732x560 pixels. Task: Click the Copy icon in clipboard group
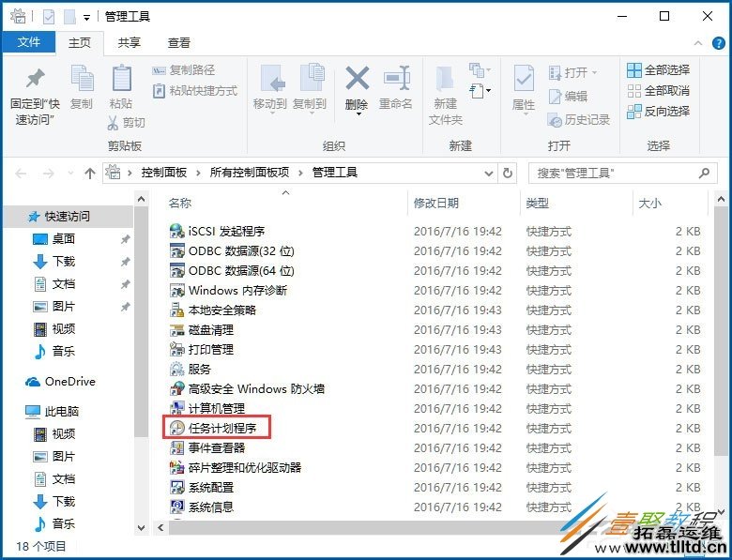click(82, 78)
